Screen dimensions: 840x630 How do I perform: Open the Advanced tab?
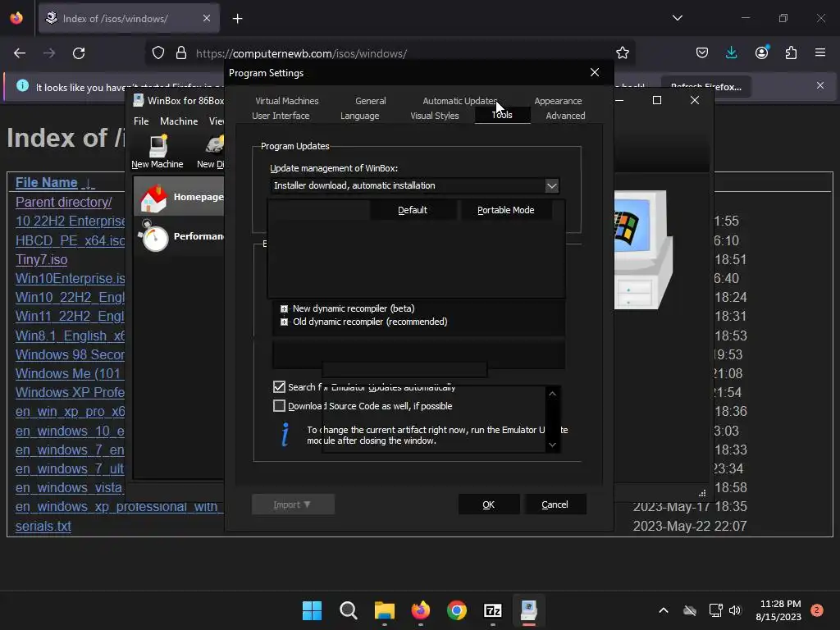(x=565, y=116)
